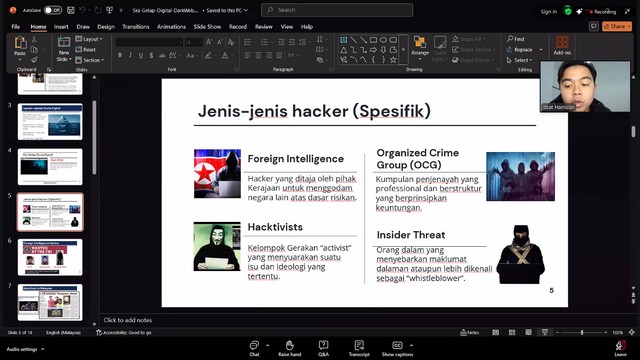The width and height of the screenshot is (640, 360).
Task: Select slide 6 thumbnail
Action: click(50, 257)
